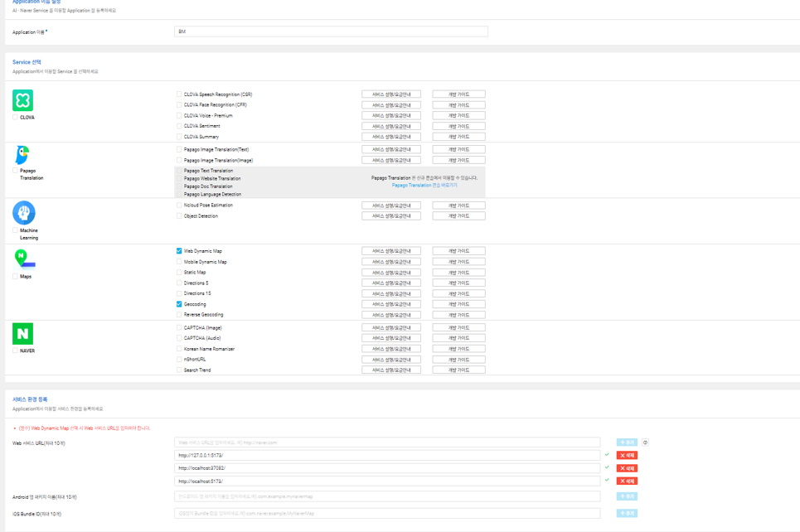Open developer guide for Papago Image Translation(Text)
This screenshot has width=800, height=532.
coord(458,149)
